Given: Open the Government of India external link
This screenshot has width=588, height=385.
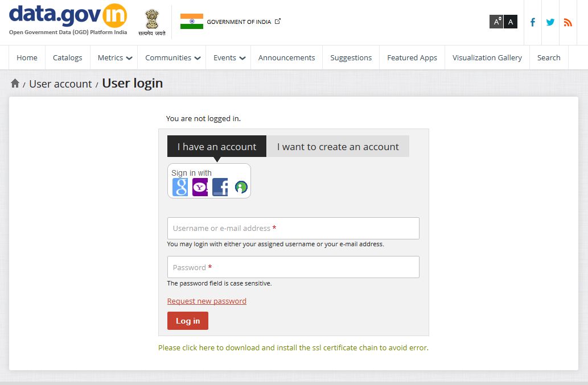Looking at the screenshot, I should point(244,22).
